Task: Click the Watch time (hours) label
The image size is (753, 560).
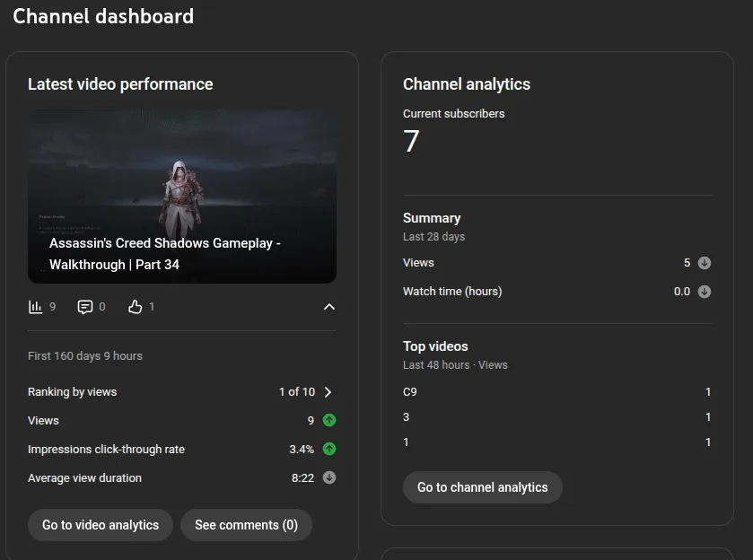Action: (452, 292)
